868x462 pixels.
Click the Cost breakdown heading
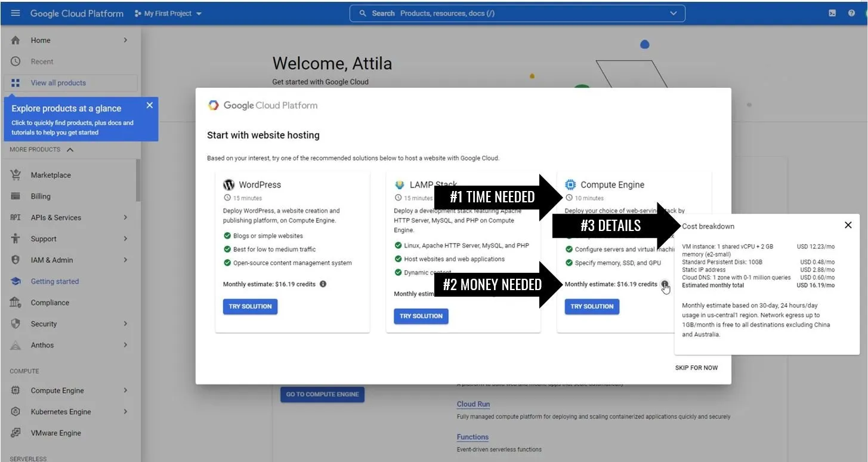708,226
